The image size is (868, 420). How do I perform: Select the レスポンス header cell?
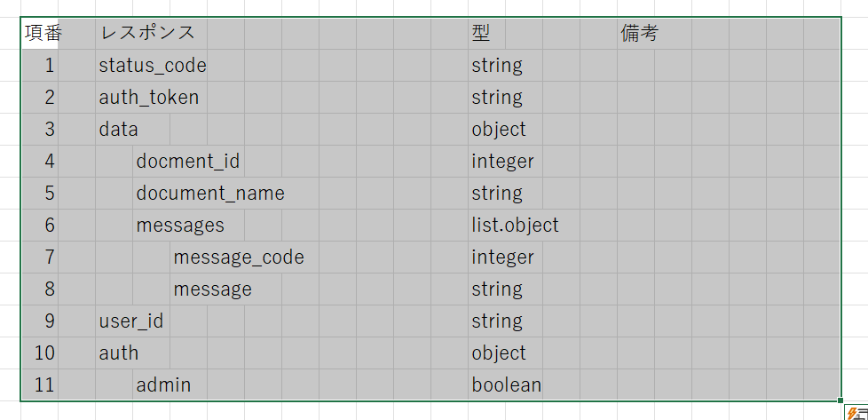tap(147, 34)
